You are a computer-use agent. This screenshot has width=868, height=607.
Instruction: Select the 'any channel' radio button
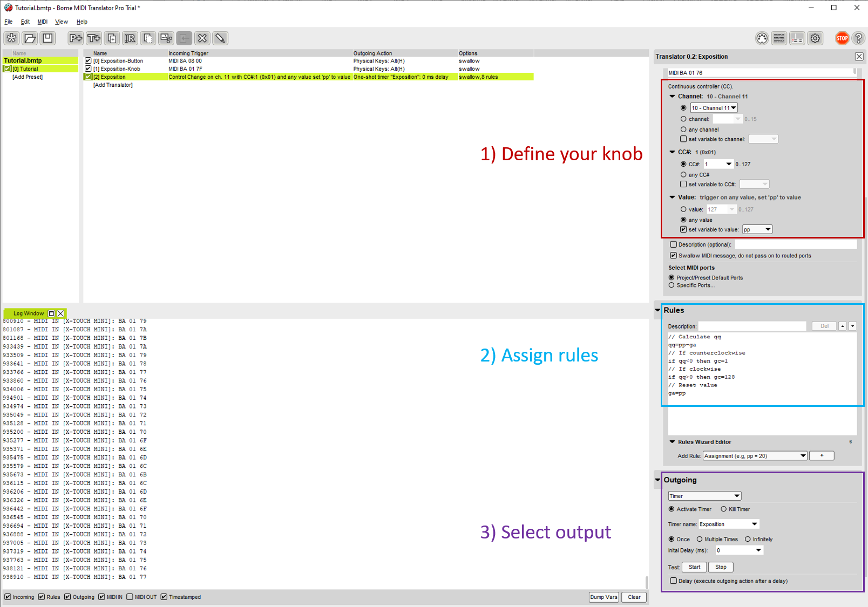[x=683, y=129]
